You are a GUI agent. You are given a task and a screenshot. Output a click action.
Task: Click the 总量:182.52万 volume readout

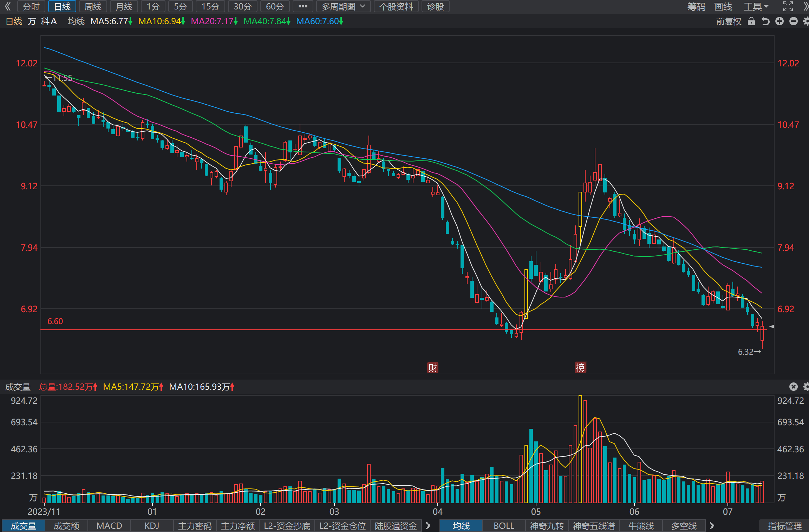coord(68,387)
